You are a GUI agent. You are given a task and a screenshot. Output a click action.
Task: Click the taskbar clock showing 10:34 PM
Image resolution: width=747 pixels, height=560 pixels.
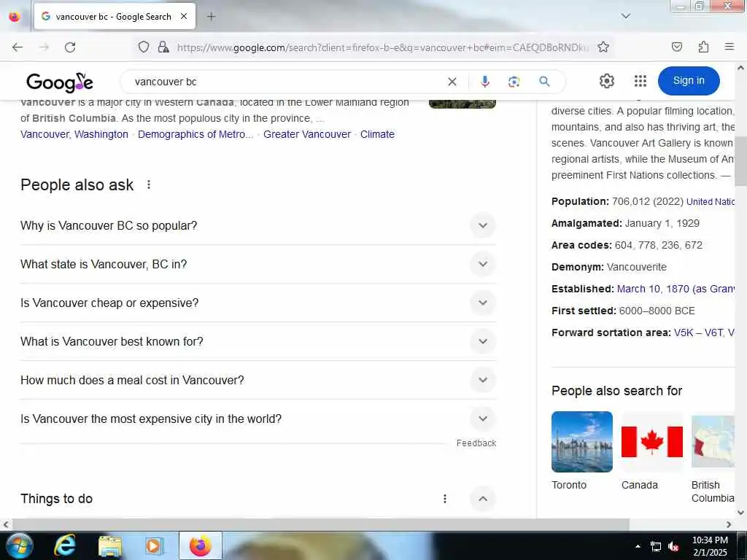click(x=710, y=546)
